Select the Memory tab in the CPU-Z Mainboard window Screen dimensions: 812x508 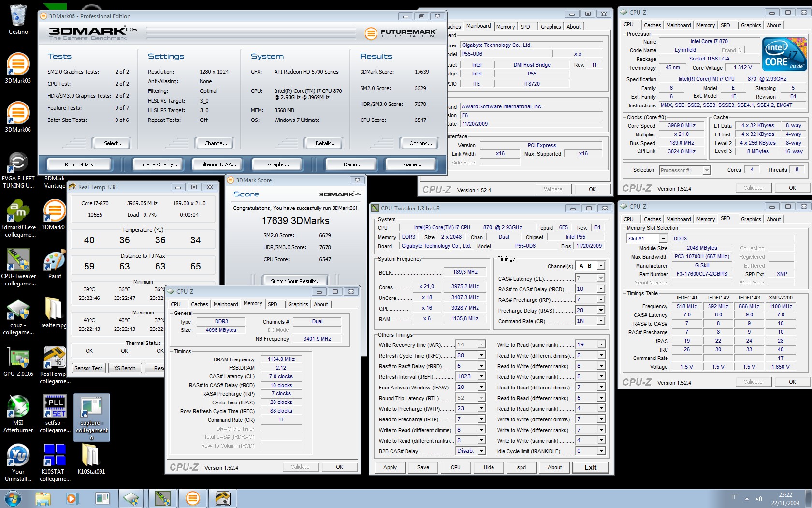tap(506, 27)
